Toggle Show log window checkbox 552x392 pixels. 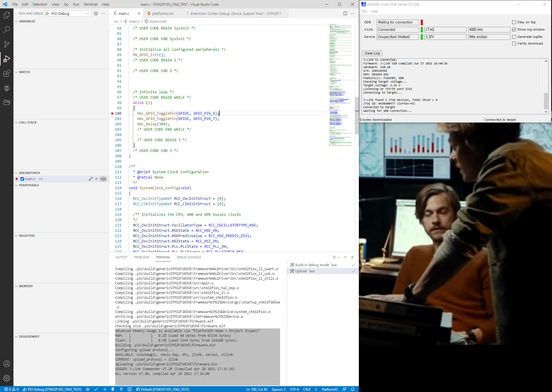tap(514, 29)
